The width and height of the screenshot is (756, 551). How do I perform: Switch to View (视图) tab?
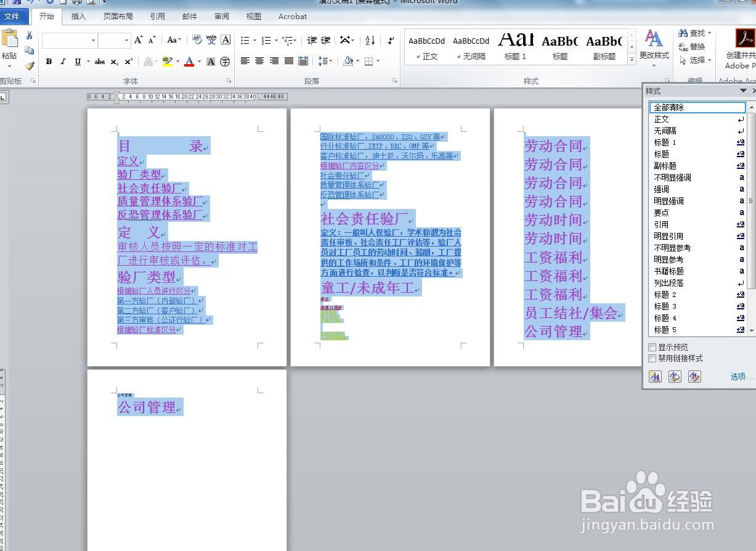pyautogui.click(x=253, y=17)
